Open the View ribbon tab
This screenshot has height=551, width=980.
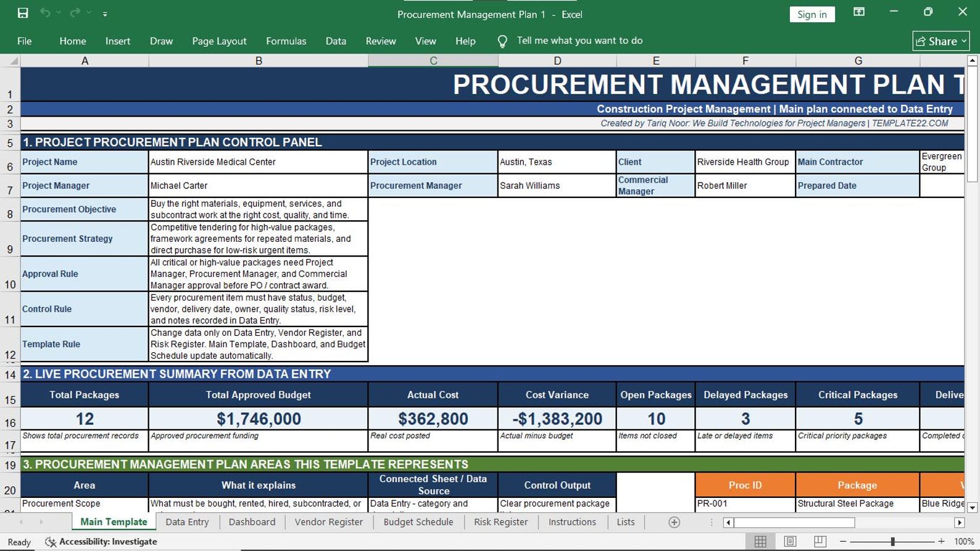(425, 41)
